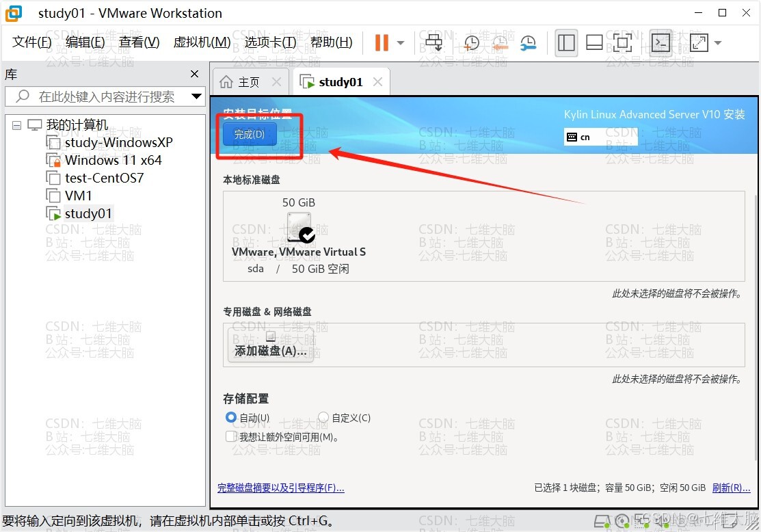Open the pause button dropdown arrow

(x=401, y=42)
